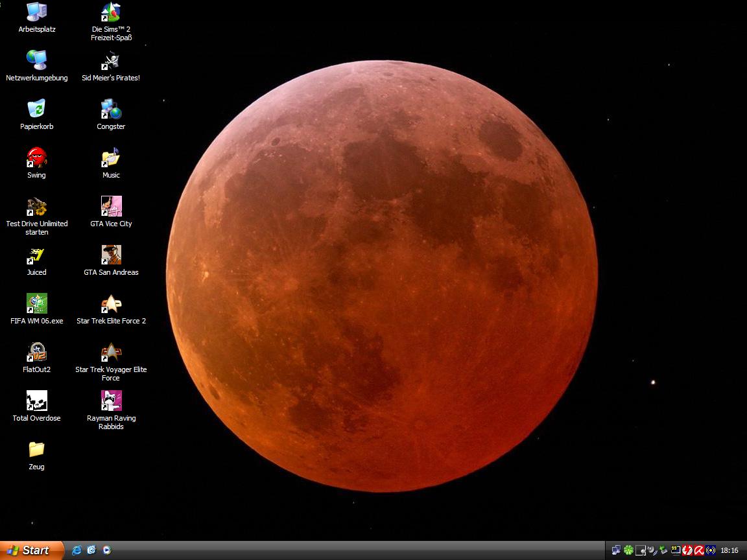
Task: Click the system clock showing 18:16
Action: point(729,550)
